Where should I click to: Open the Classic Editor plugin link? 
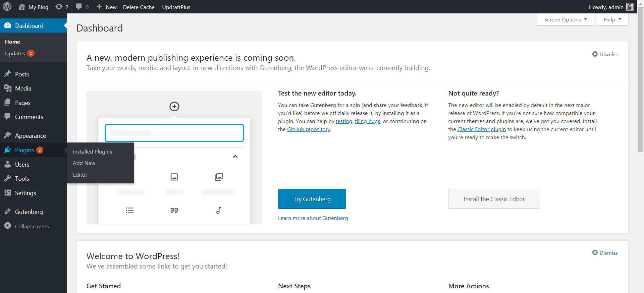point(482,129)
